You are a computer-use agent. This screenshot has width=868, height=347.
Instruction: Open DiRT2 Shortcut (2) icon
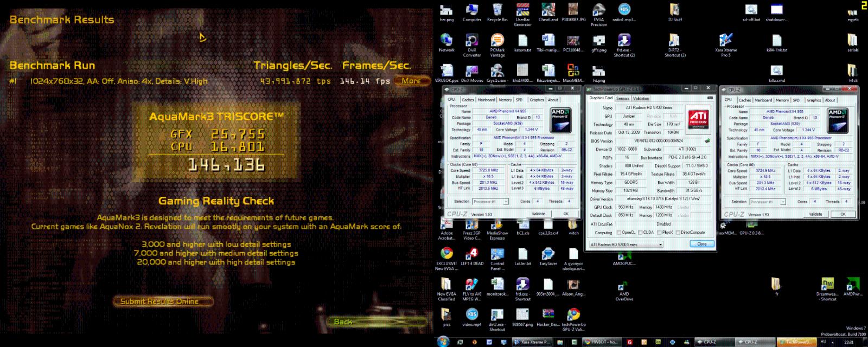[675, 45]
